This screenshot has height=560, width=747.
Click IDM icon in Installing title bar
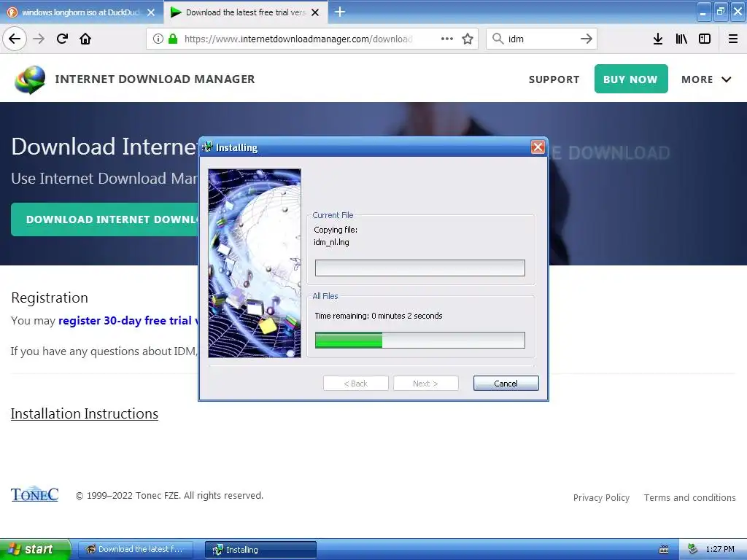click(206, 147)
